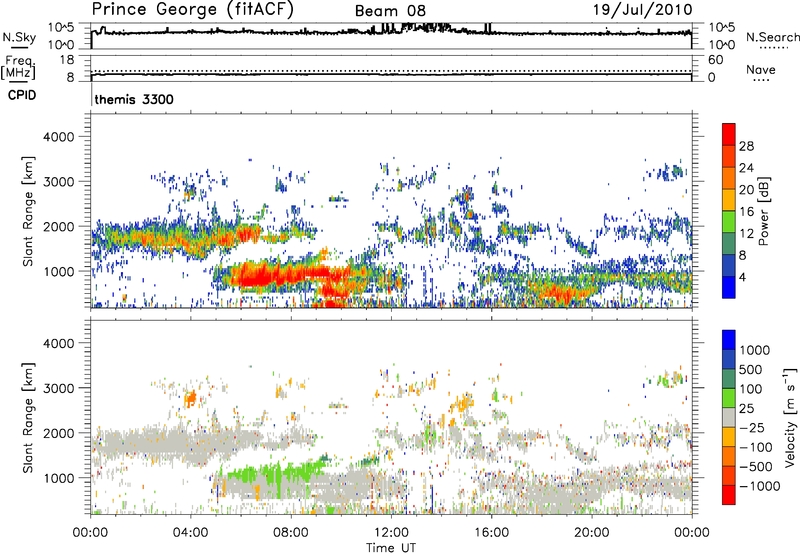
Task: Click the Power colorbar value '4'
Action: pos(742,278)
